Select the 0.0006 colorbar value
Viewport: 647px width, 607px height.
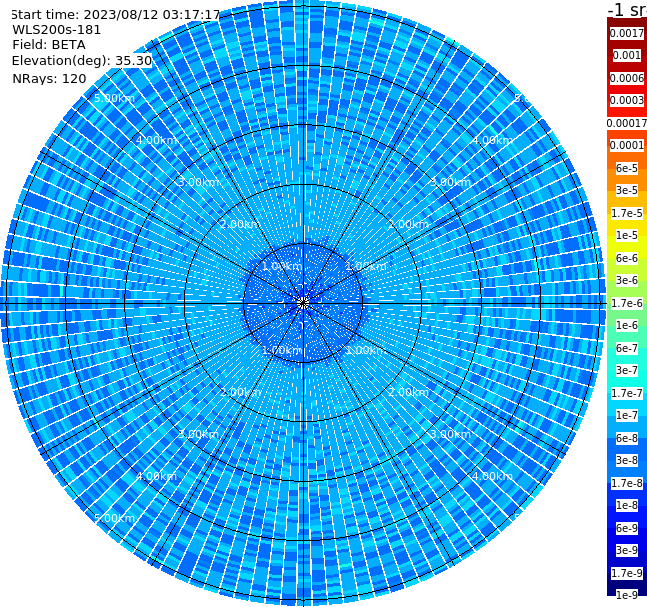[x=627, y=78]
